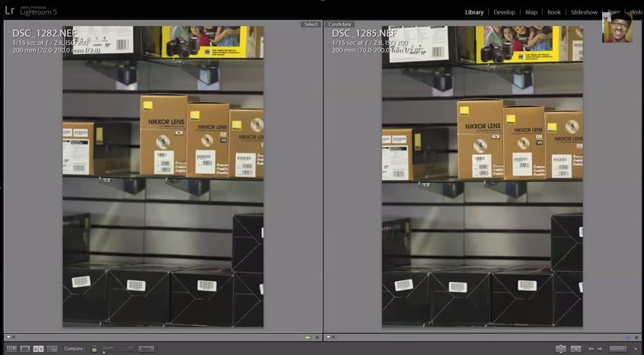Click the Swap select and candidate icon
Screen dimensions: 644x355
tap(561, 349)
